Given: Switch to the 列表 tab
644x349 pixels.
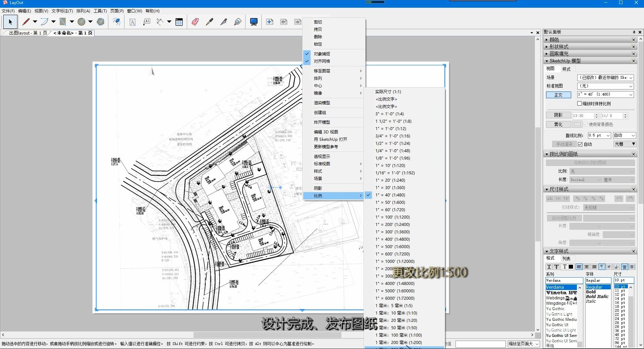Looking at the screenshot, I should tap(566, 258).
